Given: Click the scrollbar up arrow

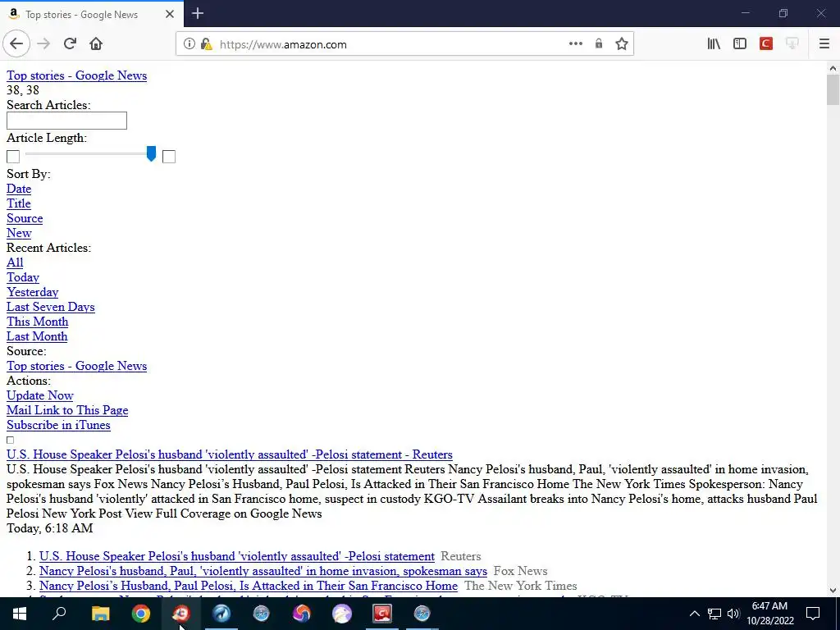Looking at the screenshot, I should (833, 68).
